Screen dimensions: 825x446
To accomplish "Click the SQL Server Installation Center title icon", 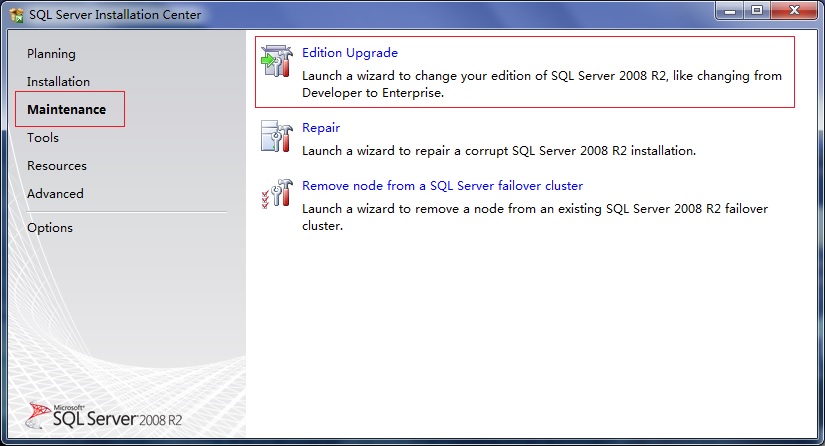I will pyautogui.click(x=16, y=15).
